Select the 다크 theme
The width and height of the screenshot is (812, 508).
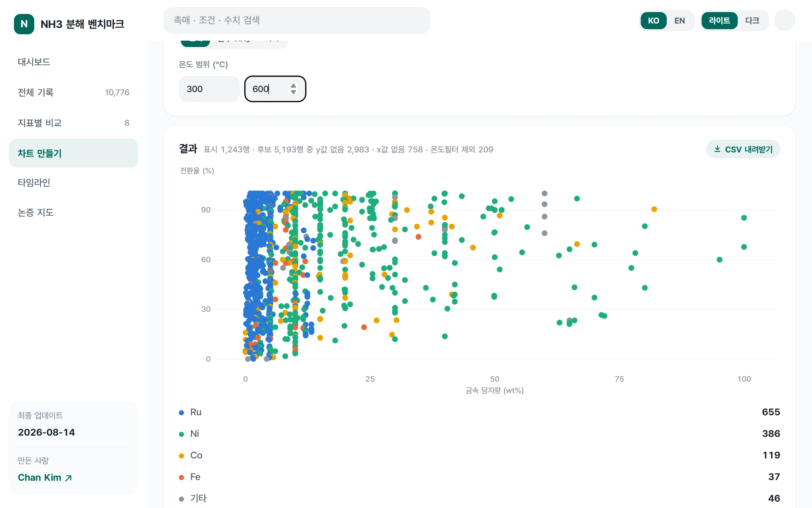[752, 21]
